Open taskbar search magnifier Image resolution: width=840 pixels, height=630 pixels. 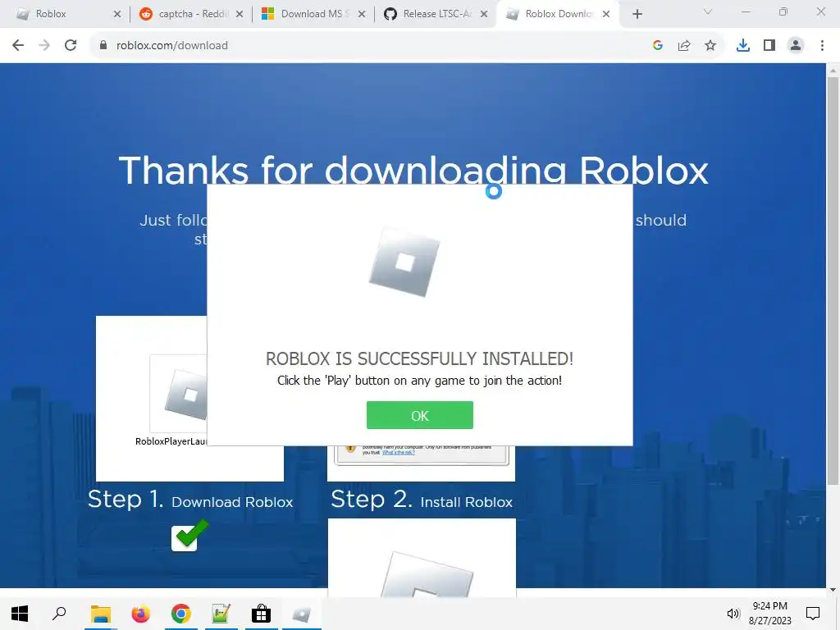click(x=59, y=614)
